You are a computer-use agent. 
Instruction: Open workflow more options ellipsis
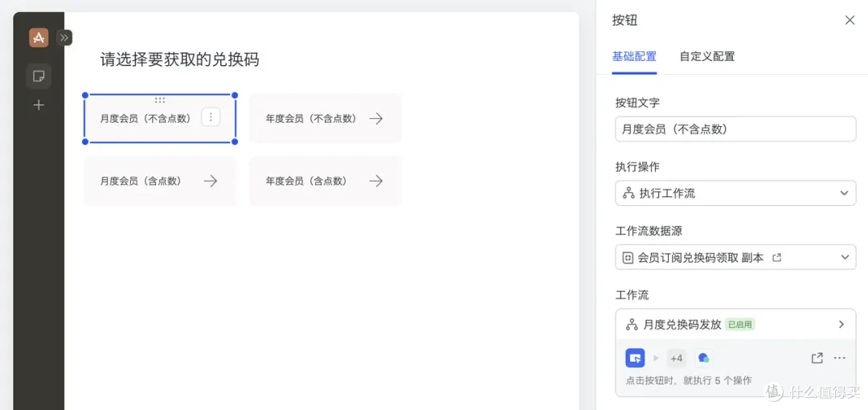[840, 358]
